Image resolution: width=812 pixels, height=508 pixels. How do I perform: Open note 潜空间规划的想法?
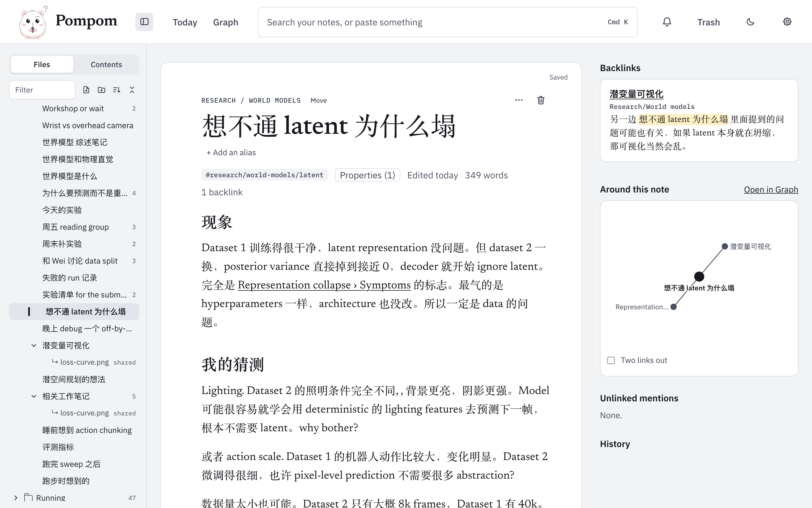coord(74,379)
